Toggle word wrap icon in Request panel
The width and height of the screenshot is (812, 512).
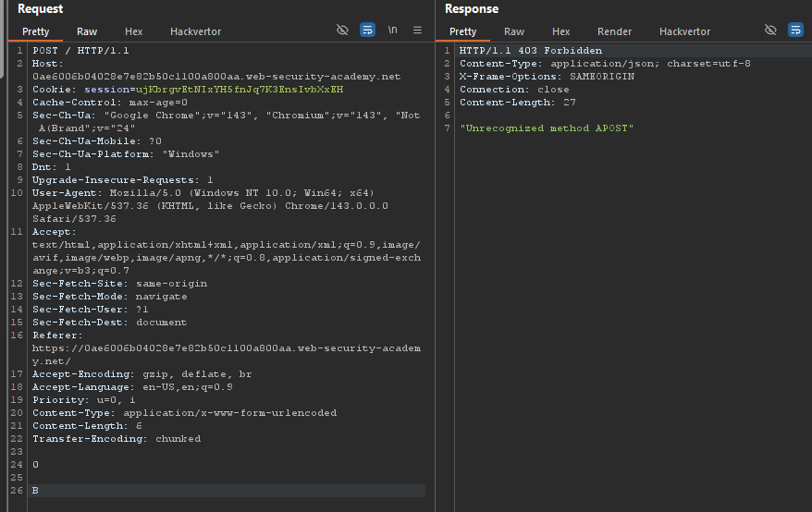[x=367, y=30]
